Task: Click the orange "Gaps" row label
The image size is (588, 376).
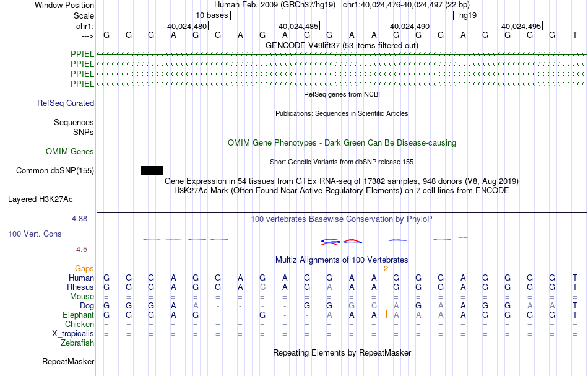Action: (84, 269)
